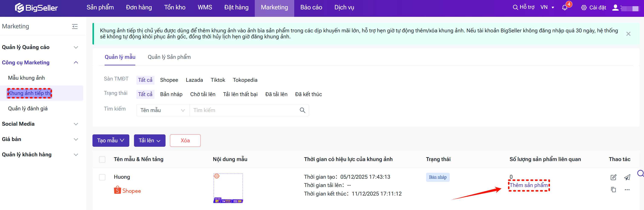644x210 pixels.
Task: Click the paper plane upload icon
Action: pyautogui.click(x=627, y=177)
